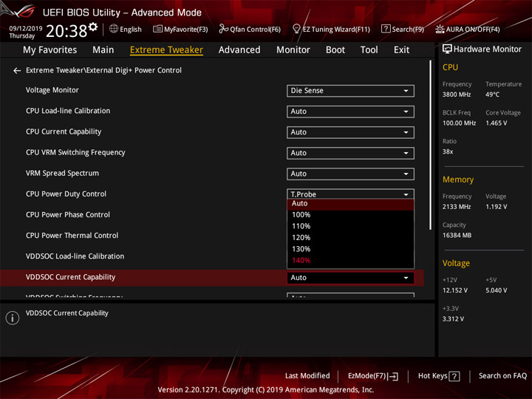Screen dimensions: 532x399
Task: Open the Advanced tab
Action: pyautogui.click(x=239, y=50)
